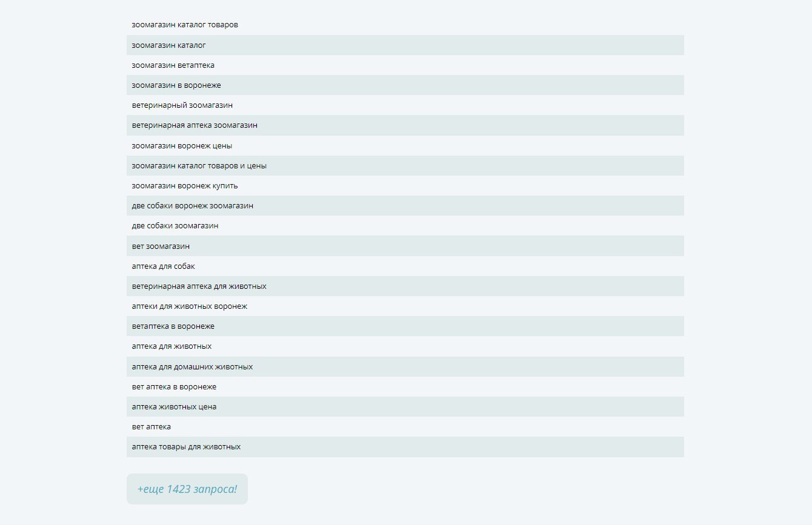Click 'ветеринарная аптека для животных' row

(405, 286)
